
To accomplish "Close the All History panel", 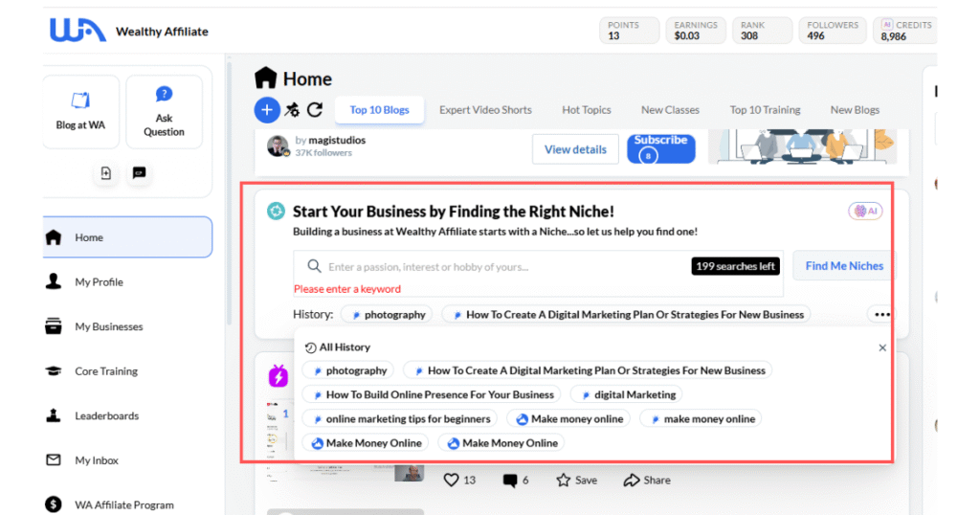I will (x=881, y=347).
